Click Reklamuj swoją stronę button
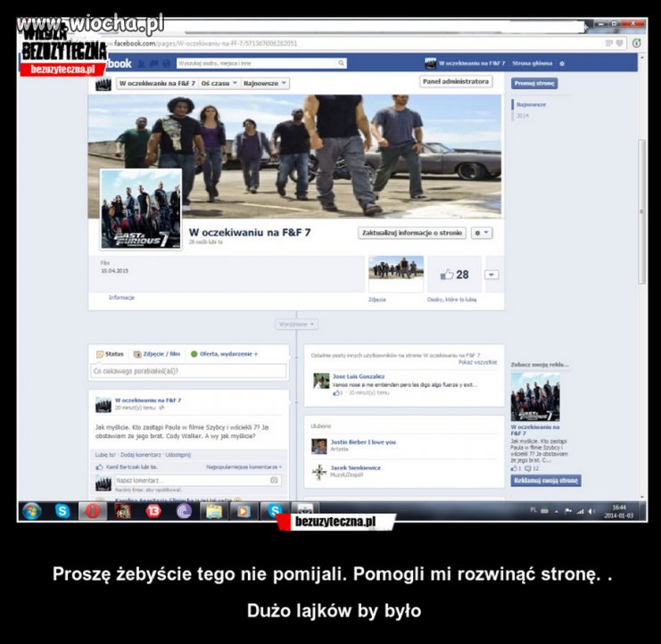Viewport: 661px width, 644px height. coord(546,481)
